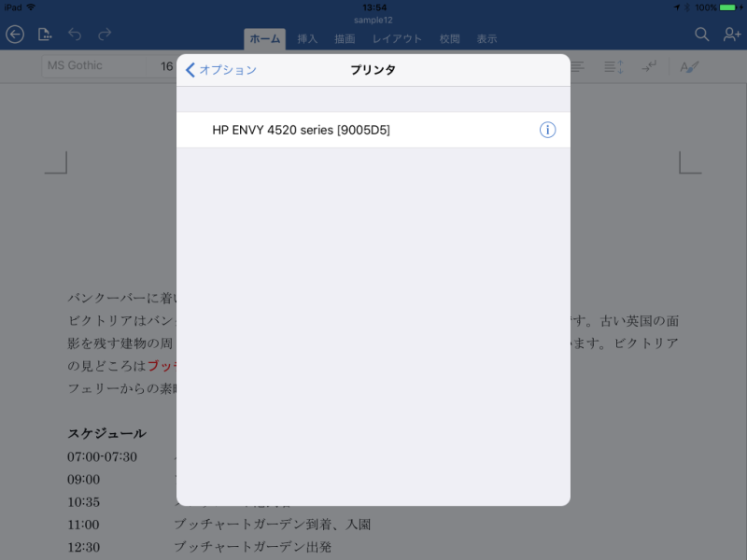
Task: Open text styles icon
Action: pyautogui.click(x=689, y=66)
